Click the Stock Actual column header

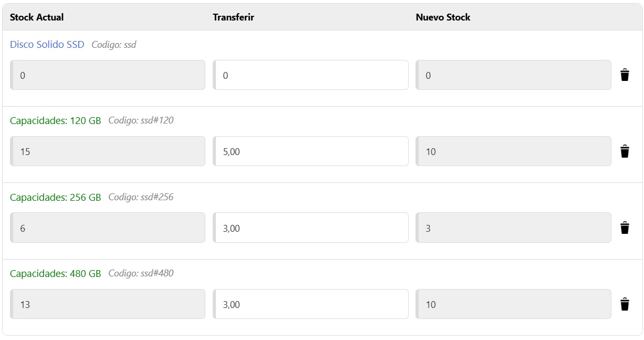[37, 17]
